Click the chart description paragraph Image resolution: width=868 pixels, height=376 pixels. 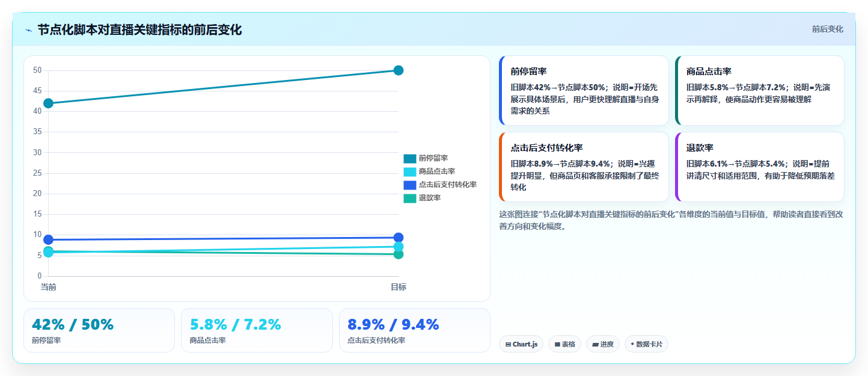[x=671, y=220]
